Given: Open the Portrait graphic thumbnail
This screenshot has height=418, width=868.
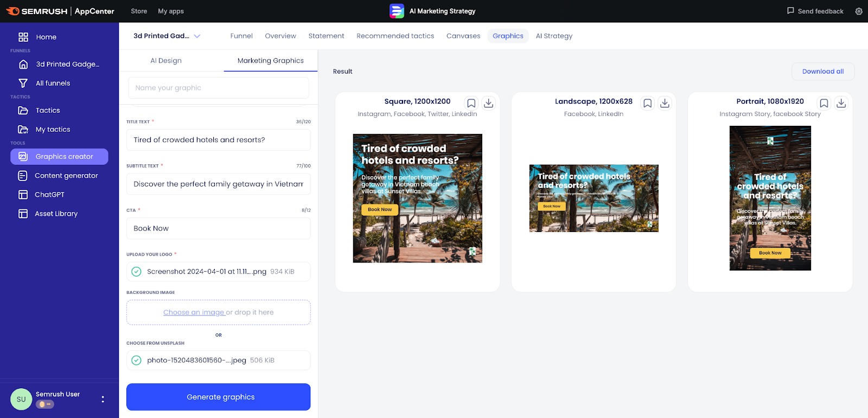Looking at the screenshot, I should (770, 198).
